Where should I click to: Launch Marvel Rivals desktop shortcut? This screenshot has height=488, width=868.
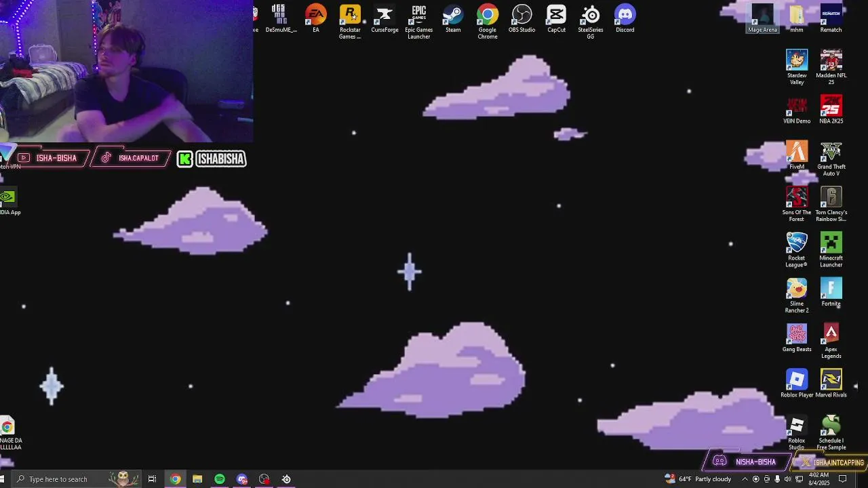tap(831, 383)
